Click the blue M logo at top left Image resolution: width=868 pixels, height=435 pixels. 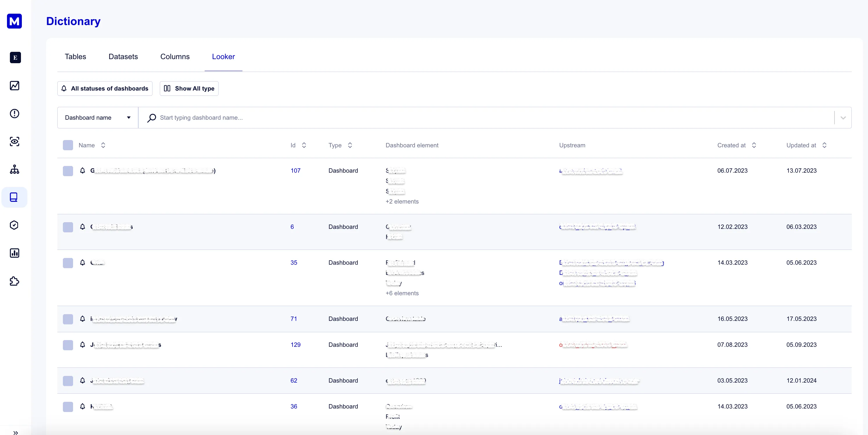(x=14, y=21)
